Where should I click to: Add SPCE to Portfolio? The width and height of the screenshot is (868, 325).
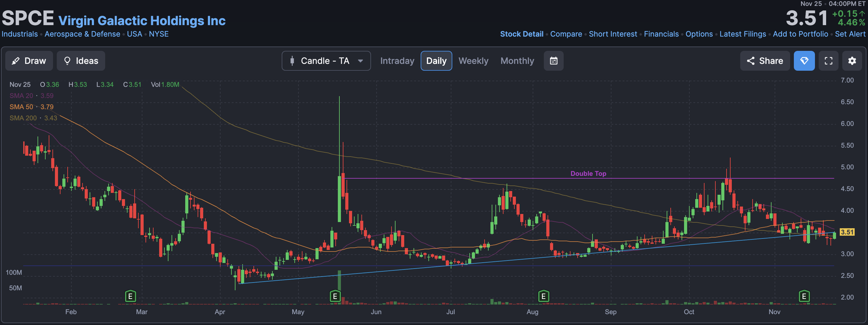pyautogui.click(x=800, y=34)
